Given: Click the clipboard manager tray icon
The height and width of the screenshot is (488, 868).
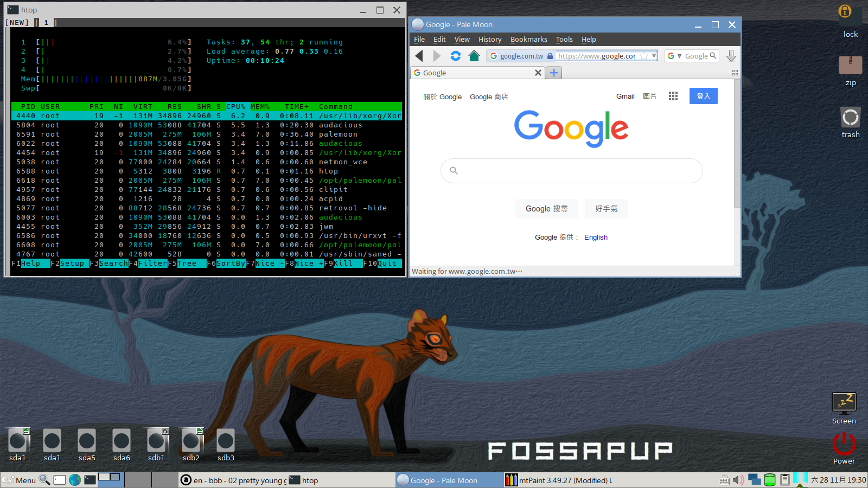Looking at the screenshot, I should click(x=785, y=480).
